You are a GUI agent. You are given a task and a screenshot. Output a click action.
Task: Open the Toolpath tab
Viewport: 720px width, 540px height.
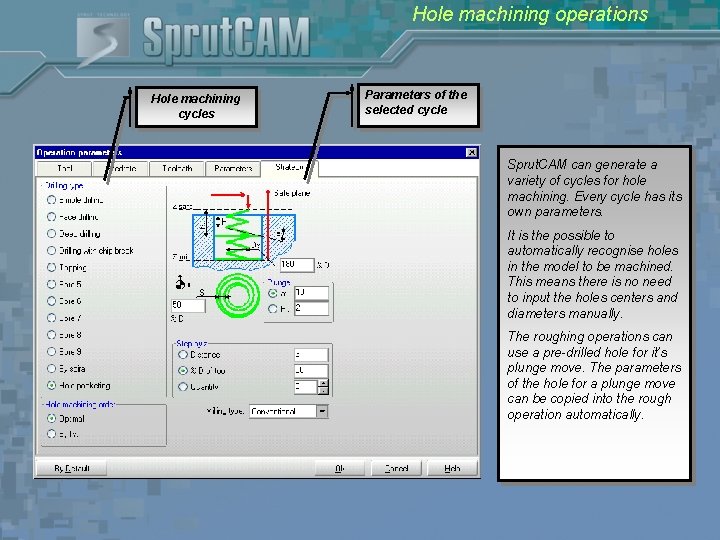(x=177, y=169)
